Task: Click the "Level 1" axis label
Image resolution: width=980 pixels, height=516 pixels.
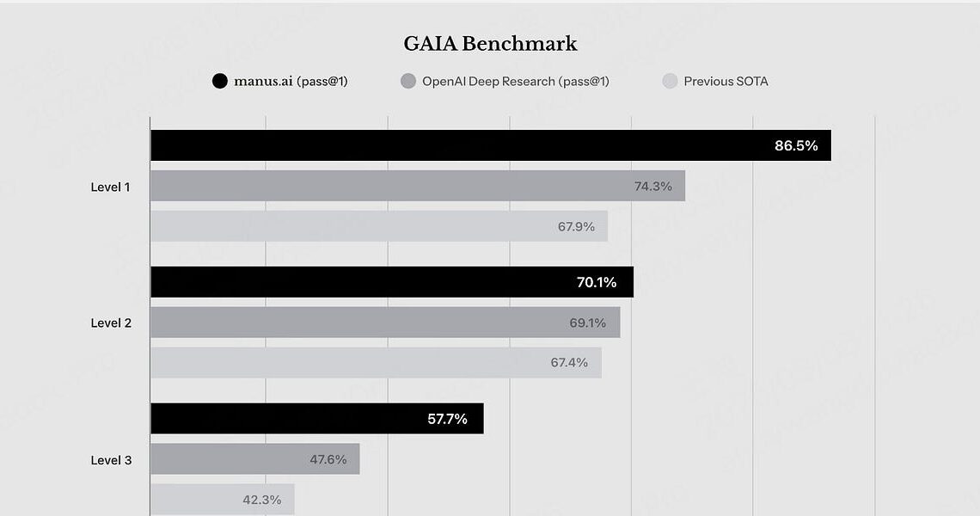Action: (x=111, y=187)
